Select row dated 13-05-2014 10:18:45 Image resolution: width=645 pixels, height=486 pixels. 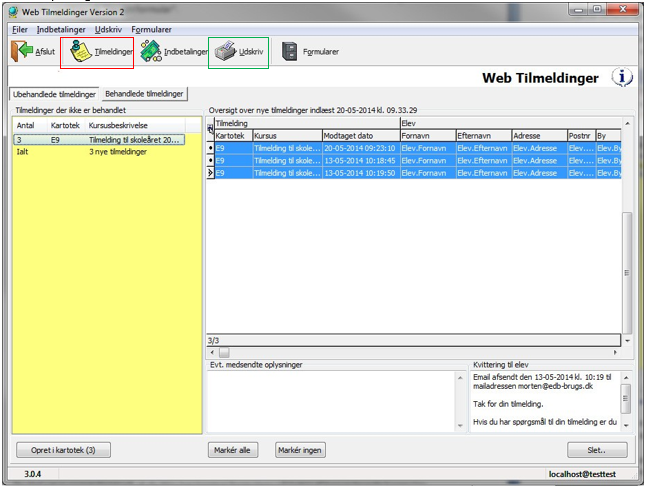click(x=418, y=160)
